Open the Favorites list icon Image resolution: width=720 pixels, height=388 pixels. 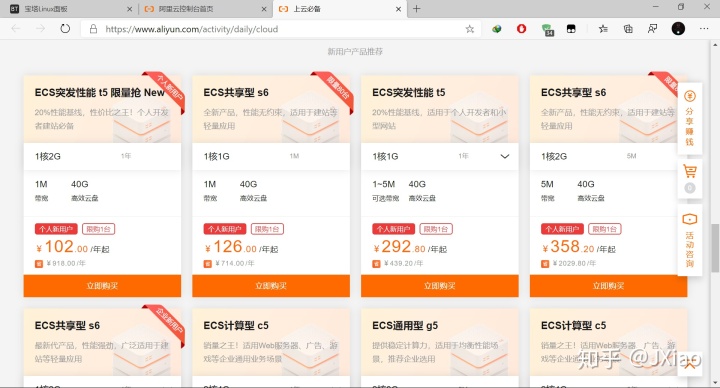click(603, 29)
